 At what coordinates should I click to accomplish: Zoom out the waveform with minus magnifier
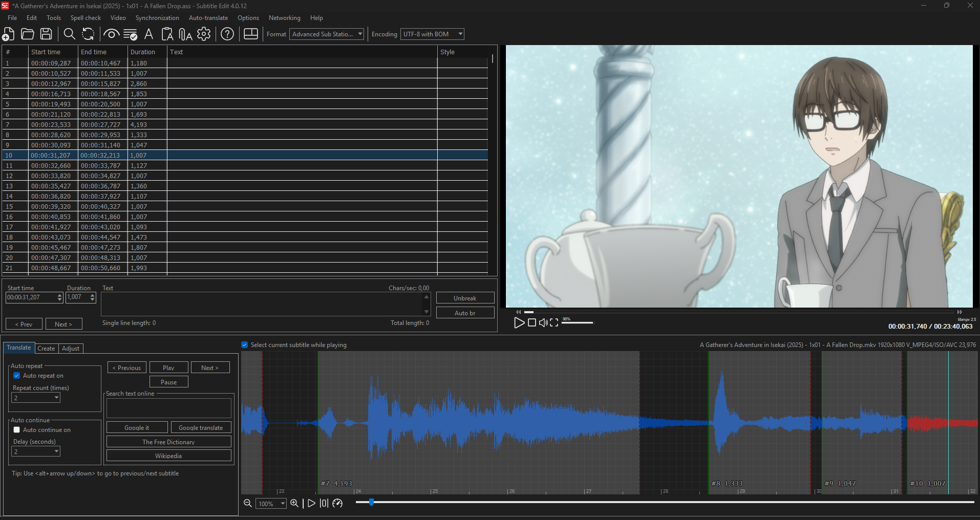point(247,504)
